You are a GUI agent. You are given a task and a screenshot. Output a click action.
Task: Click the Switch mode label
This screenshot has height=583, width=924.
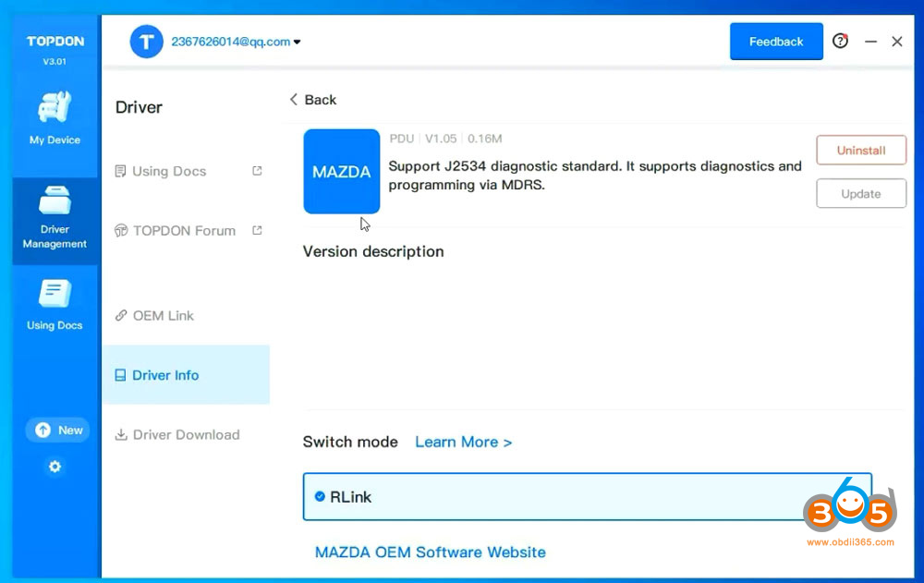click(350, 443)
